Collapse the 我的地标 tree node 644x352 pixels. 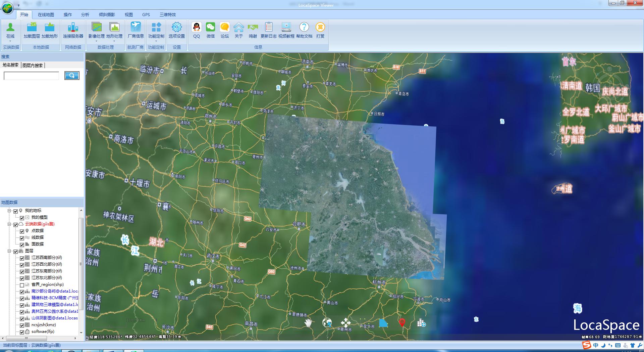(9, 211)
